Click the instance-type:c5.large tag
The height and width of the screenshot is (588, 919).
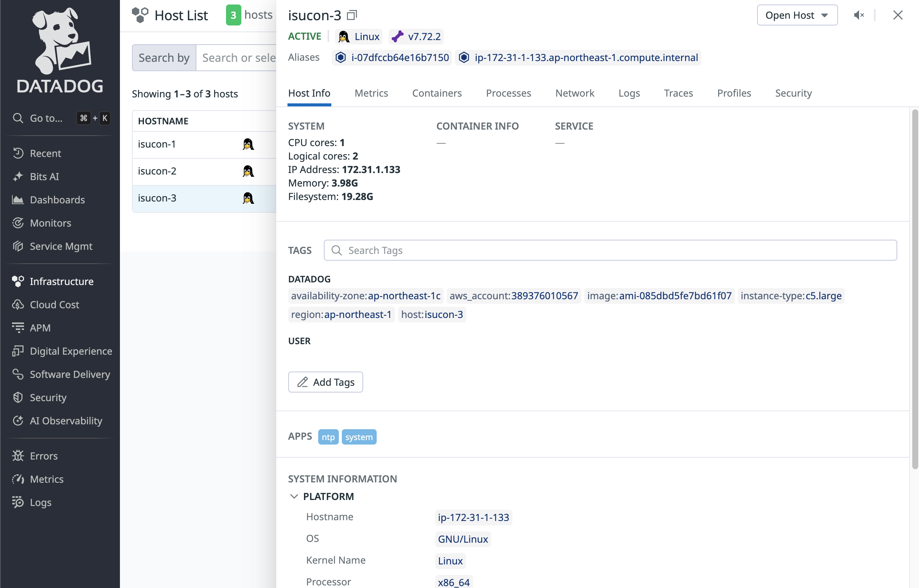790,296
